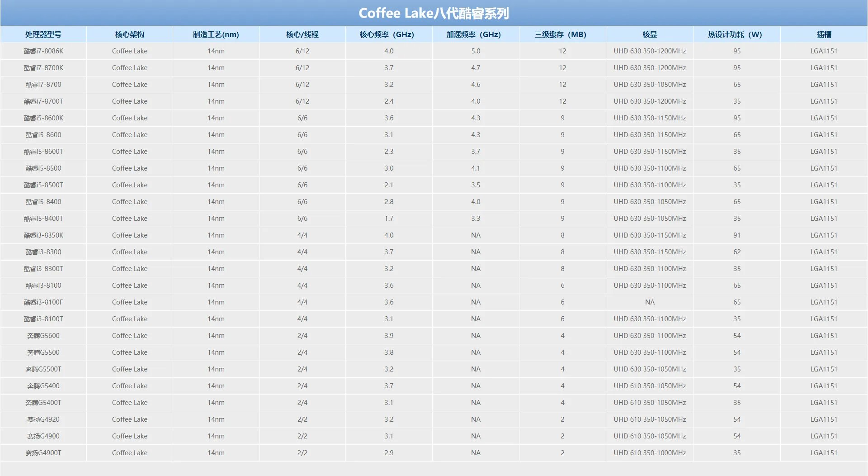Click UHD 610 350-1000MHz graphics cell
The height and width of the screenshot is (476, 868).
click(x=650, y=453)
